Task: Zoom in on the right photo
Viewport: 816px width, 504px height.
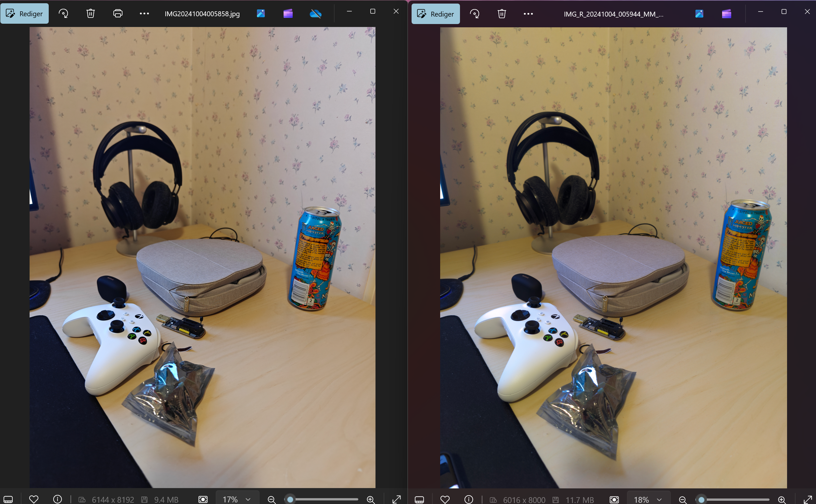Action: (x=782, y=499)
